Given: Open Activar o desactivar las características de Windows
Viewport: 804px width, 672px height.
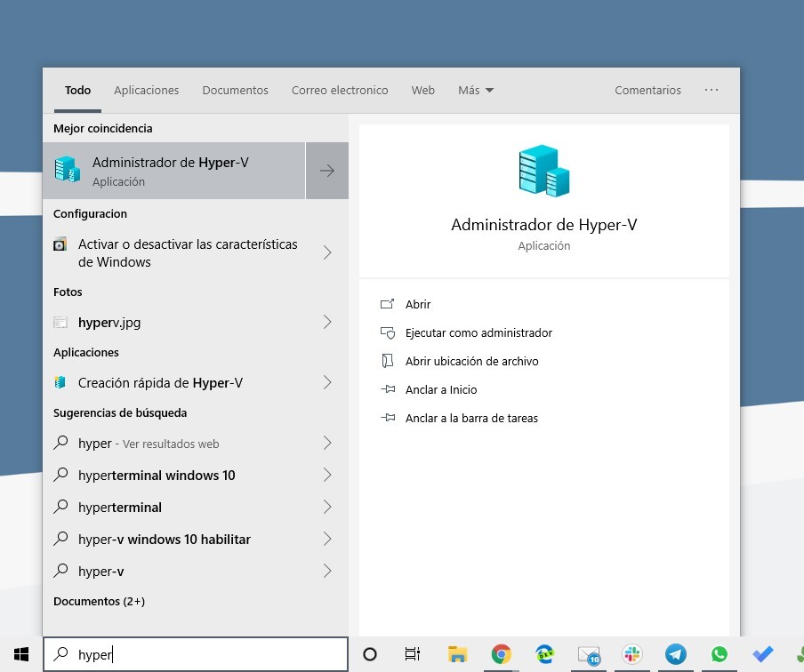Looking at the screenshot, I should coord(196,252).
